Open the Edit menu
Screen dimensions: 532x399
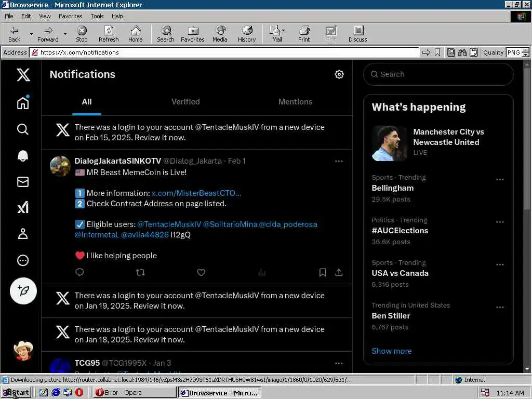26,16
